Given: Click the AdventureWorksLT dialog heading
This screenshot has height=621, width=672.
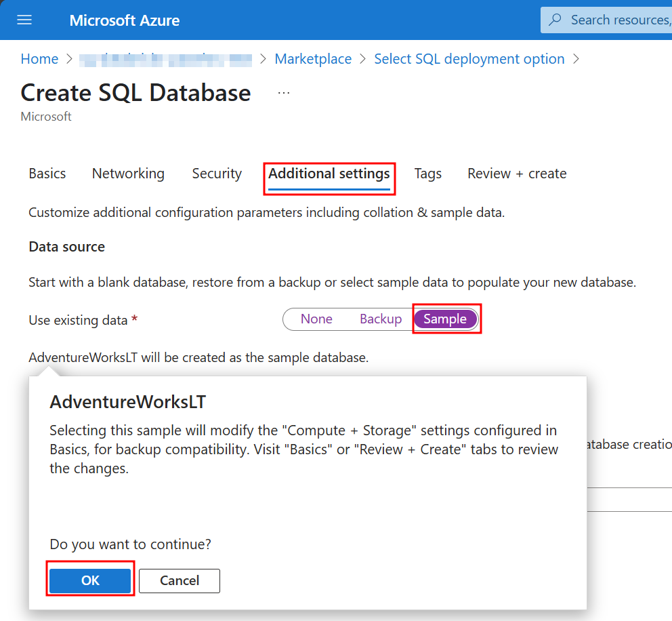Looking at the screenshot, I should (128, 402).
